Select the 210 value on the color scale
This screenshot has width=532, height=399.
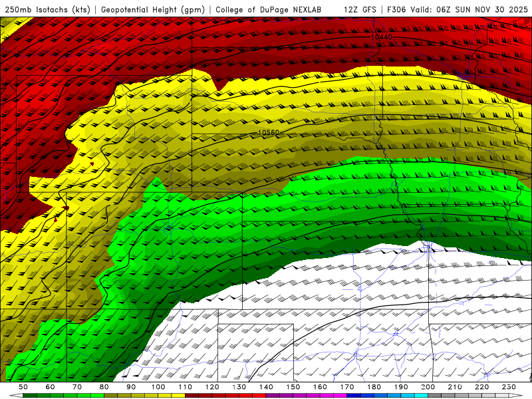click(455, 387)
